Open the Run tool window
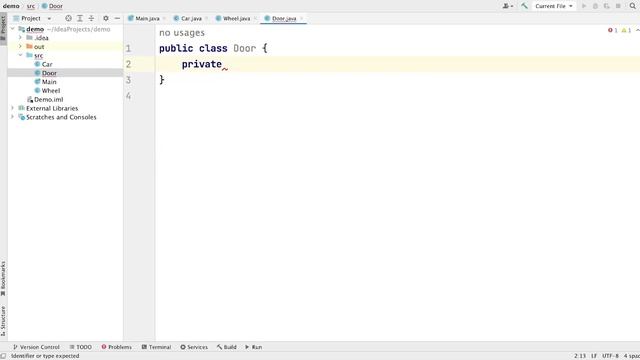 pos(253,347)
